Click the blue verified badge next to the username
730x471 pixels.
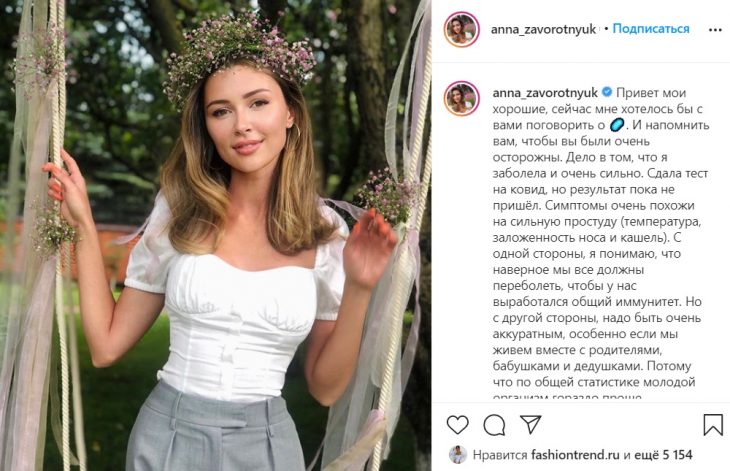click(607, 92)
